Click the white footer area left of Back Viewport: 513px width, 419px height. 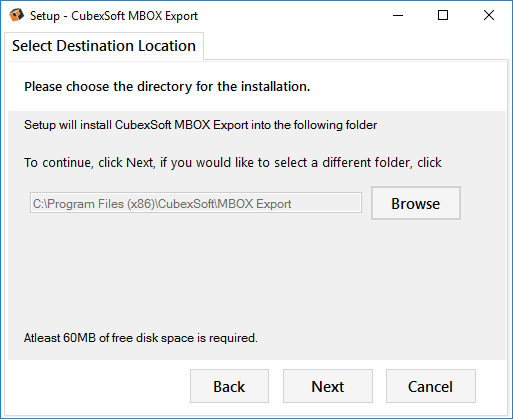point(98,386)
